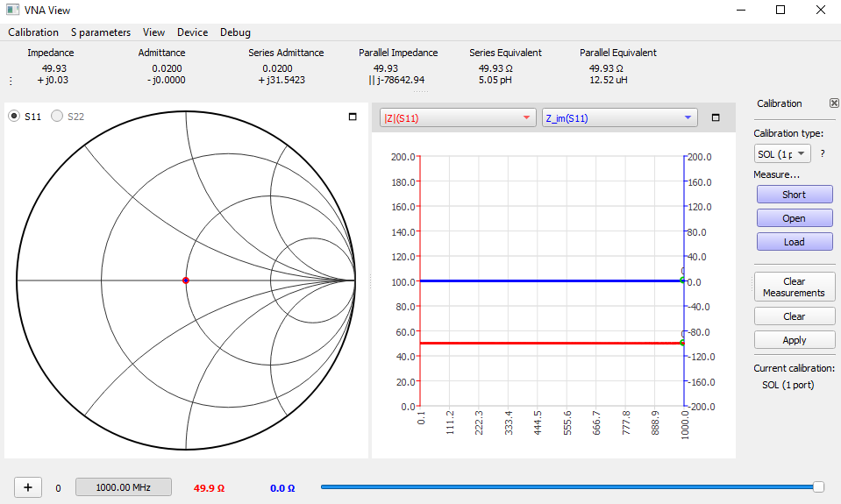Click the 1000.00 MHz frequency field
The width and height of the screenshot is (841, 504).
[x=124, y=487]
